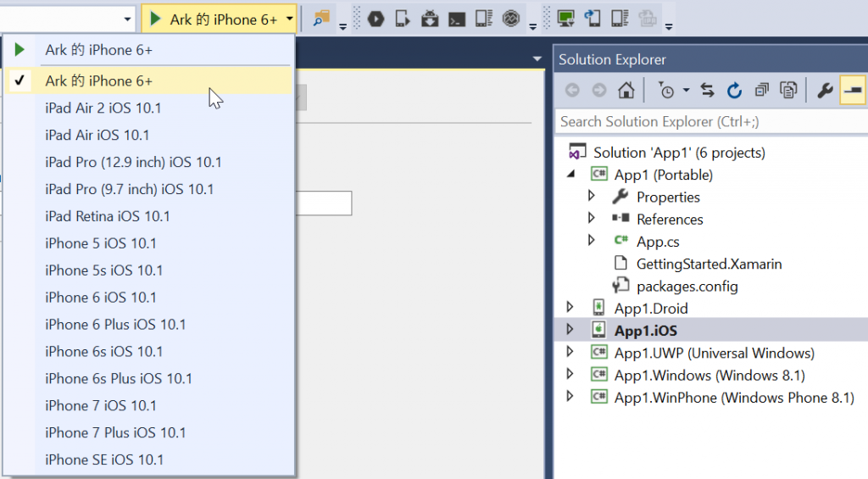Screen dimensions: 868x479
Task: Expand App1.UWP (Universal Windows) project
Action: click(x=570, y=352)
